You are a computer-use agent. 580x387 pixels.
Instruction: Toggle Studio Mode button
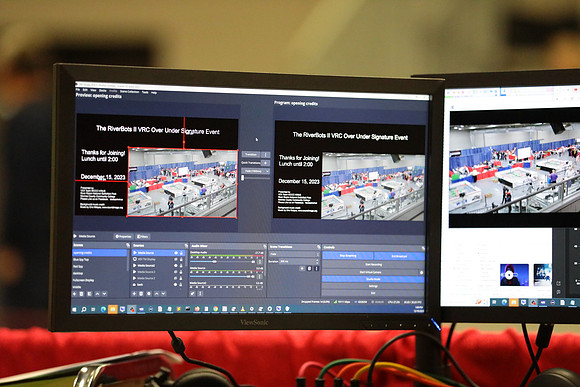(x=373, y=279)
